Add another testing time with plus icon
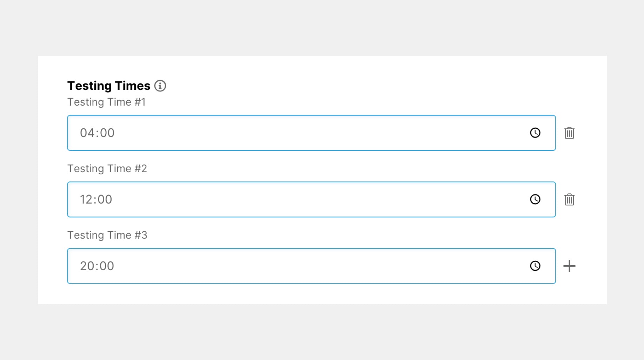 [569, 266]
